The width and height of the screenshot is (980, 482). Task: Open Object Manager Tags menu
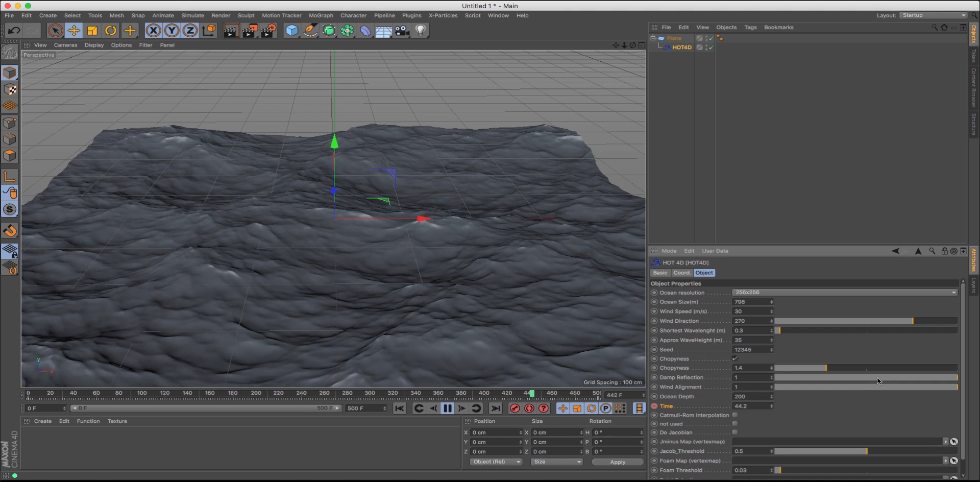[750, 28]
